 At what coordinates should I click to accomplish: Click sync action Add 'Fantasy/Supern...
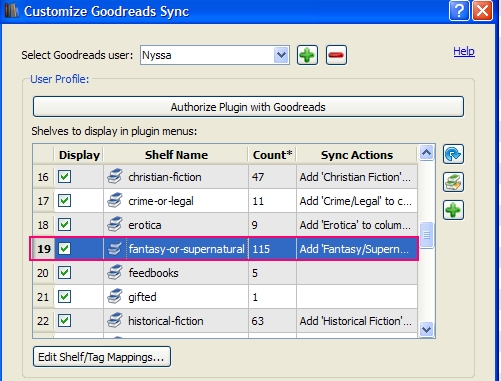(x=354, y=249)
